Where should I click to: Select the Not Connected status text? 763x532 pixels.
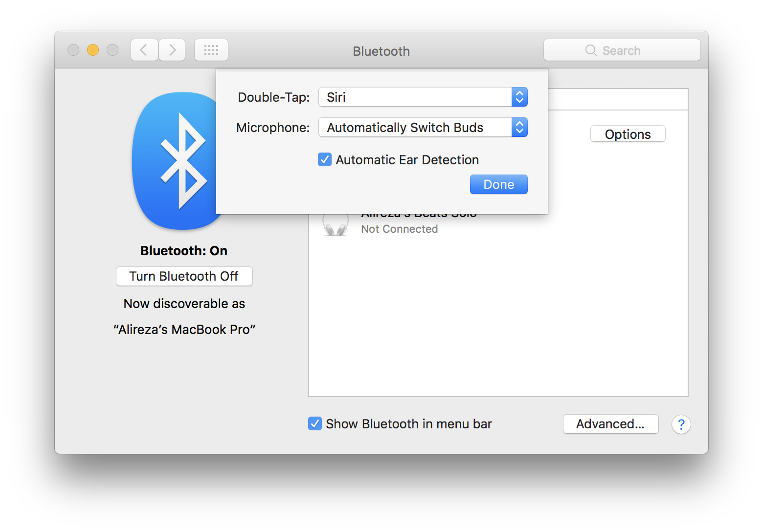(400, 229)
